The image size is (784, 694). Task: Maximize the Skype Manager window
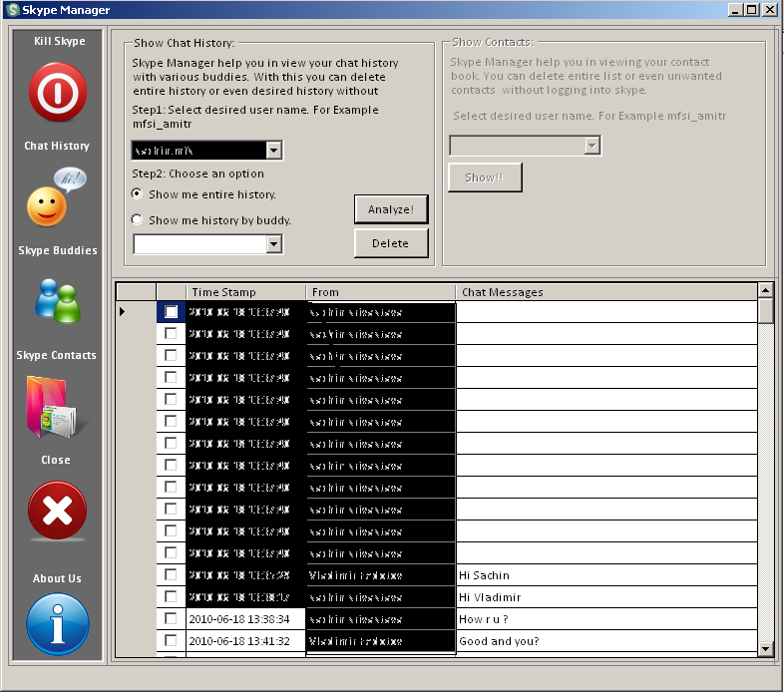pos(751,10)
